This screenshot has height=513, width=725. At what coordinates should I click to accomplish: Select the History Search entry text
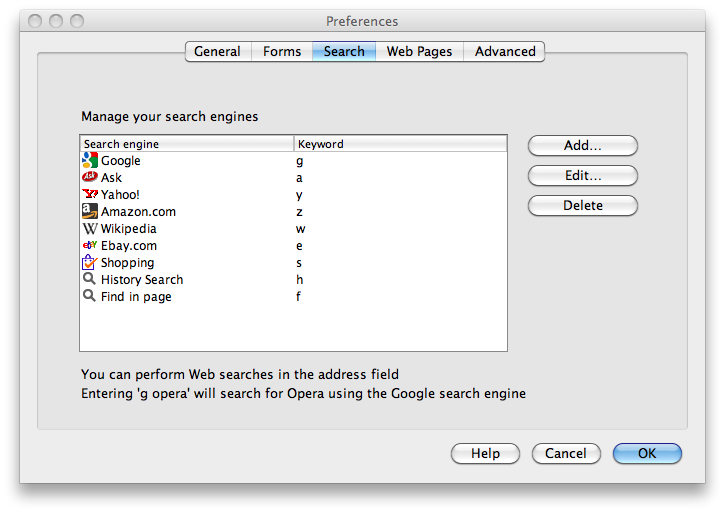(142, 279)
